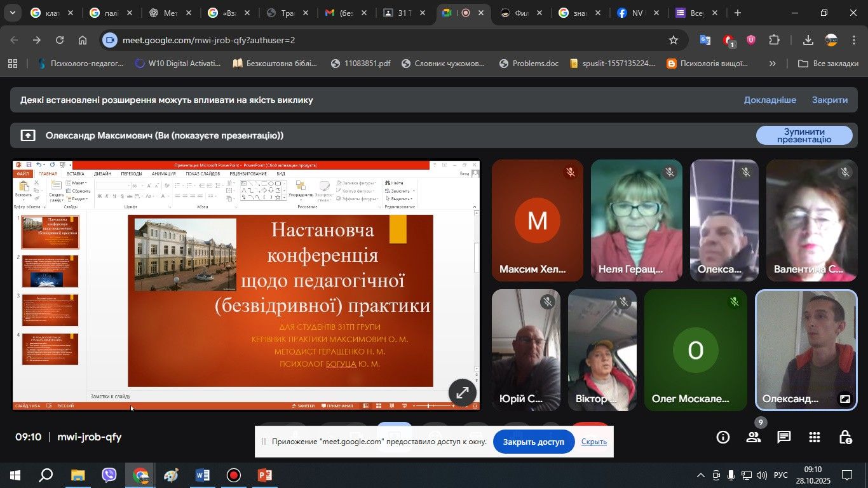
Task: Switch to the Gmail browser tab
Action: pos(339,13)
